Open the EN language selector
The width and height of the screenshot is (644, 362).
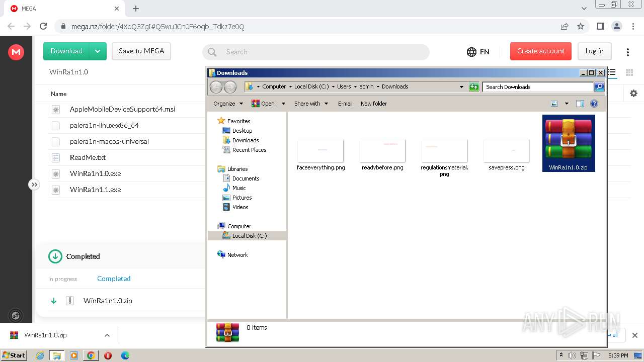pos(478,52)
